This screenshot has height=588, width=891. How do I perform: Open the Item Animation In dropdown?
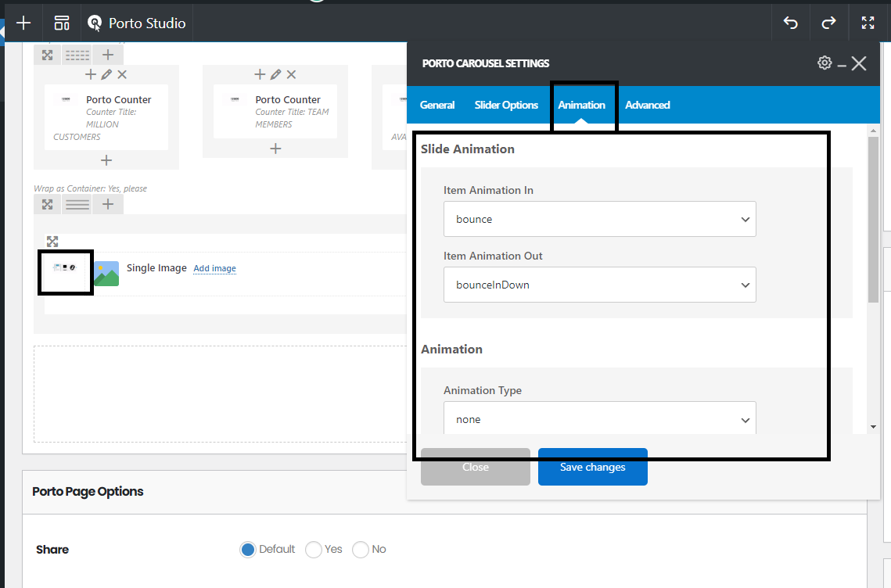(599, 219)
